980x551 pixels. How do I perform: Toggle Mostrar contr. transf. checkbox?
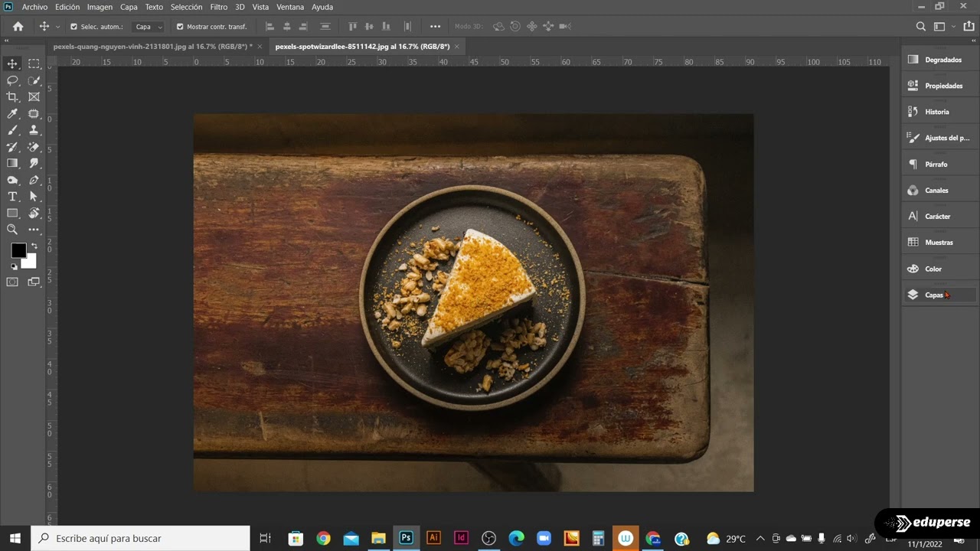pyautogui.click(x=180, y=27)
